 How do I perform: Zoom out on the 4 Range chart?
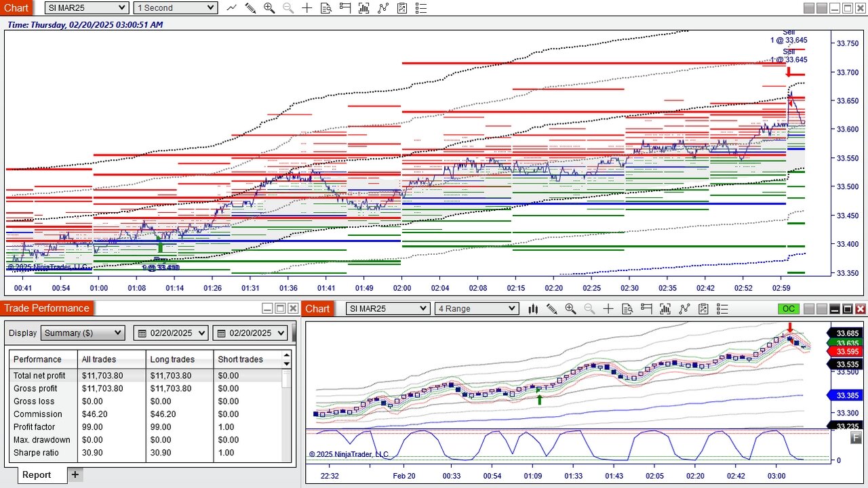tap(589, 309)
